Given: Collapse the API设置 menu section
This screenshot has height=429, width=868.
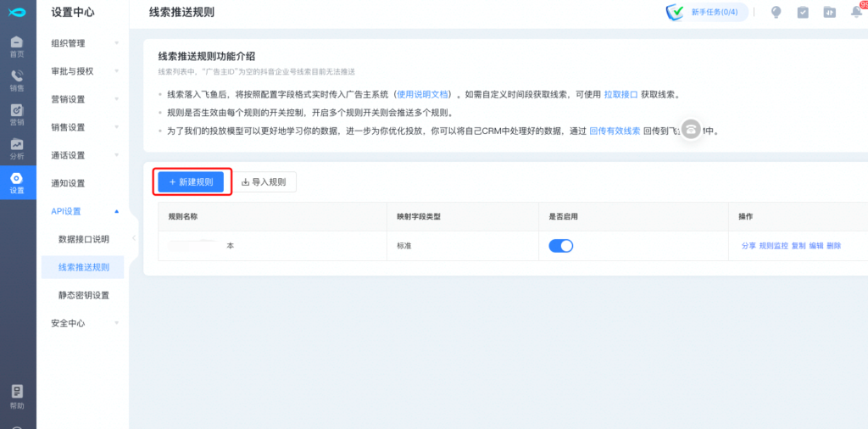Looking at the screenshot, I should pyautogui.click(x=83, y=211).
